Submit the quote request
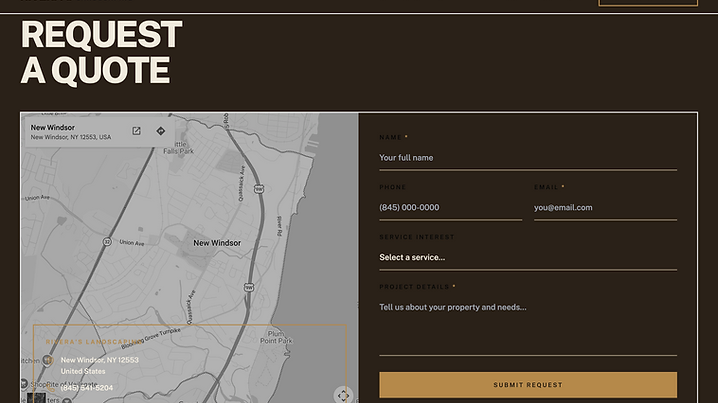Screen dimensions: 718x403 coord(528,385)
